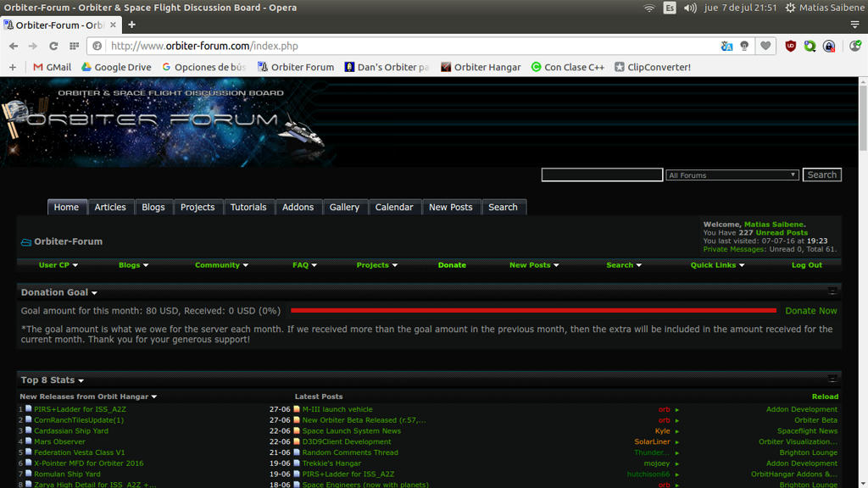Click the Donate Now link
The height and width of the screenshot is (488, 868).
811,311
